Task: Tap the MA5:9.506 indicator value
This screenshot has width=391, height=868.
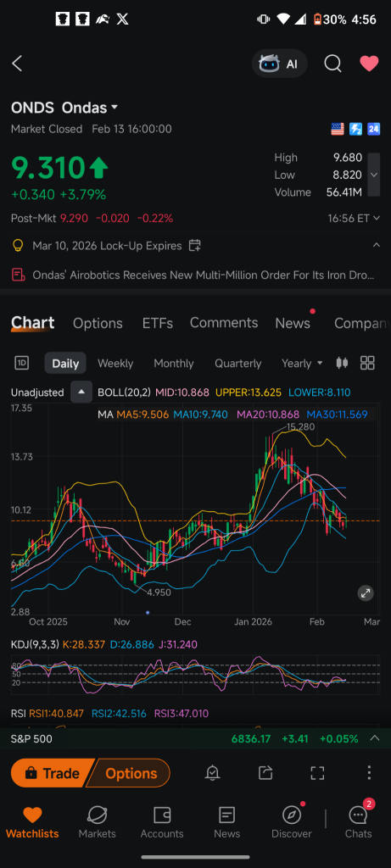Action: pos(142,414)
